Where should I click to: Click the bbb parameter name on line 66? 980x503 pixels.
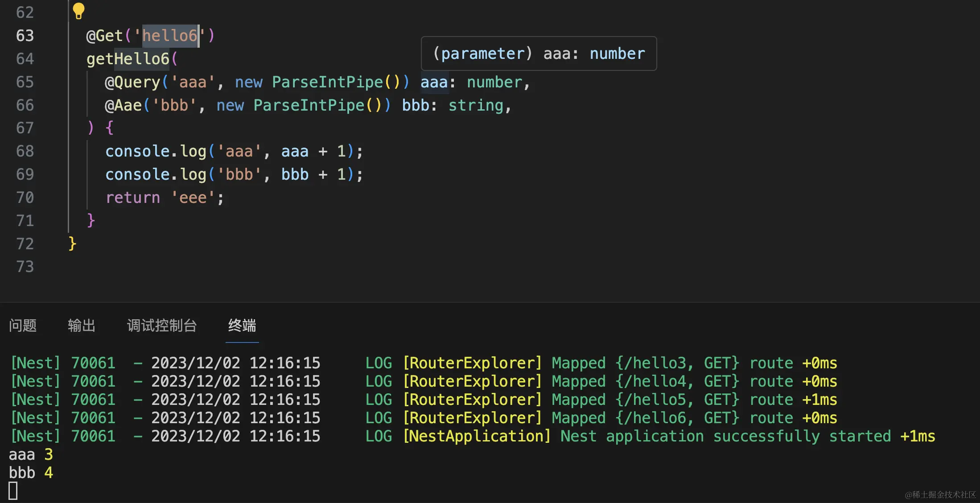tap(415, 105)
